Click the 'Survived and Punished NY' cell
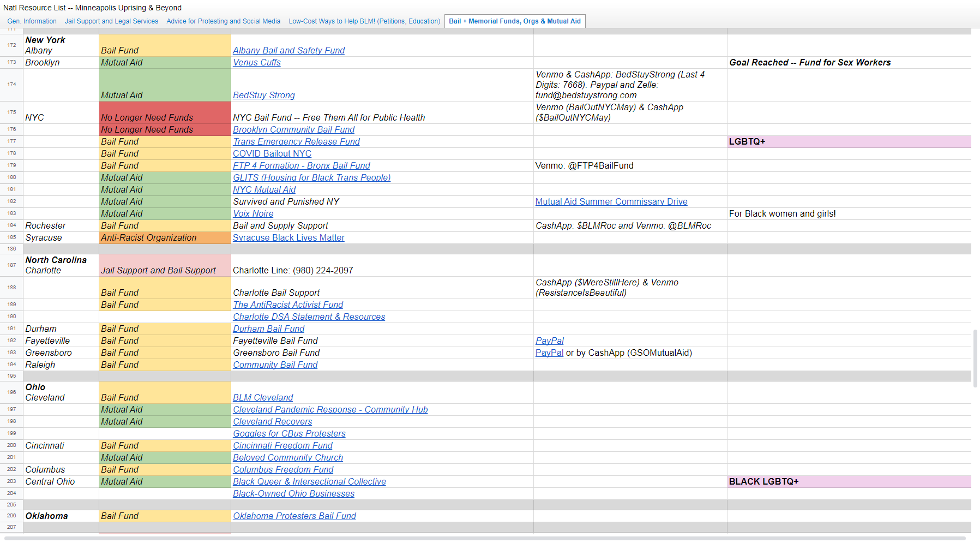The width and height of the screenshot is (980, 543). 382,202
